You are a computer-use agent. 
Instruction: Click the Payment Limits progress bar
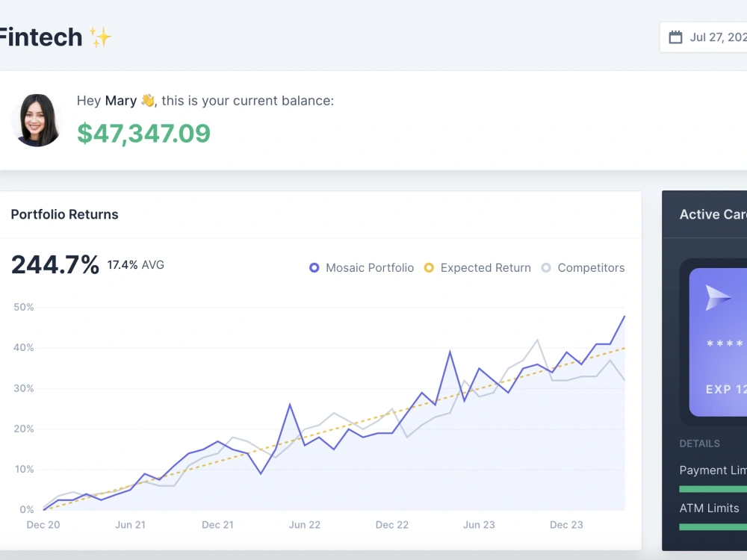point(713,489)
